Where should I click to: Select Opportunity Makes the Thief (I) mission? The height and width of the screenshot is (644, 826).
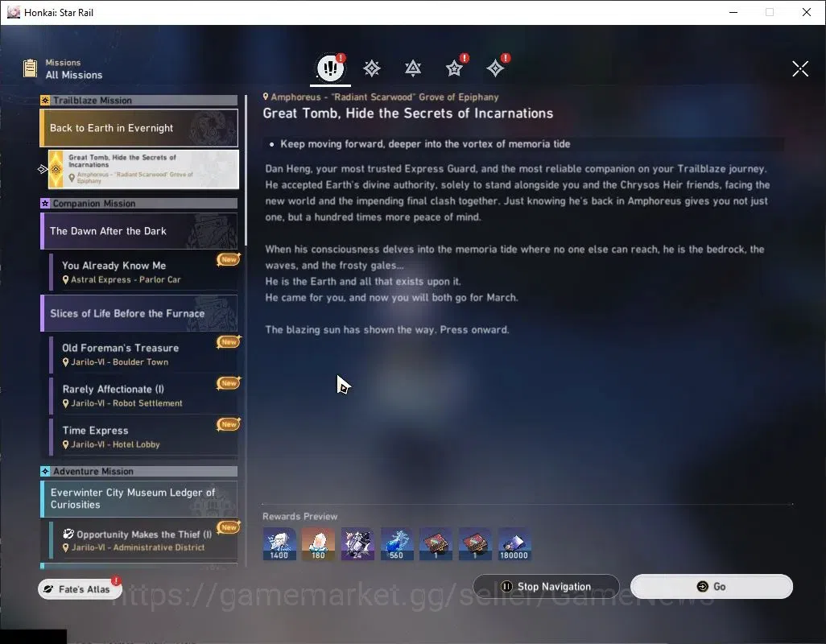pos(143,539)
